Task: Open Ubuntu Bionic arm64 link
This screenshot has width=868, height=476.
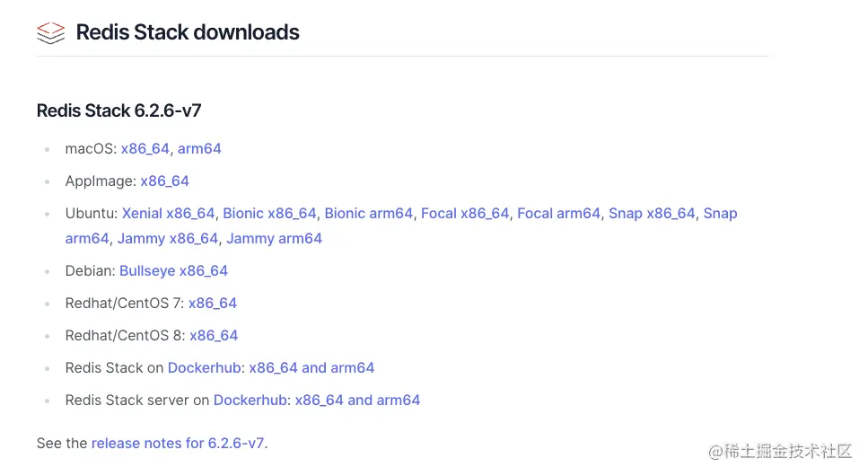Action: point(368,213)
